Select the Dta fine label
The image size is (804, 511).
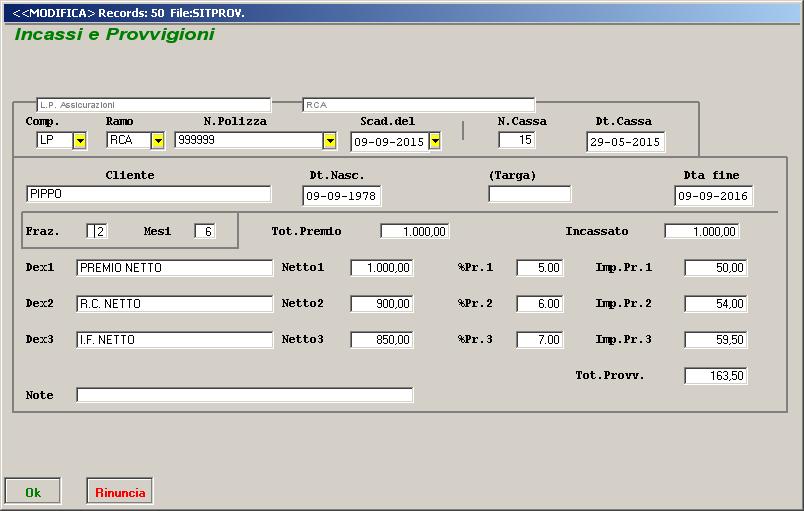click(711, 175)
